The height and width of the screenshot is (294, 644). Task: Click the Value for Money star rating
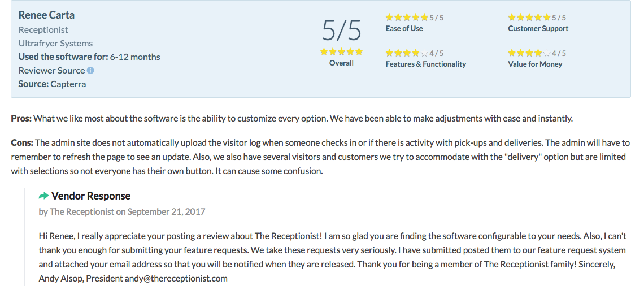coord(529,53)
